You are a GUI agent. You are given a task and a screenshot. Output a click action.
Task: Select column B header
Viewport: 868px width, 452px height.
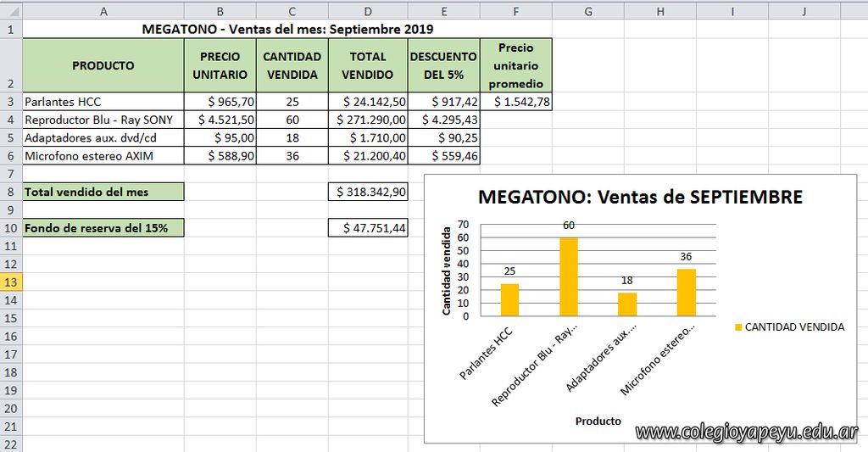pos(220,11)
